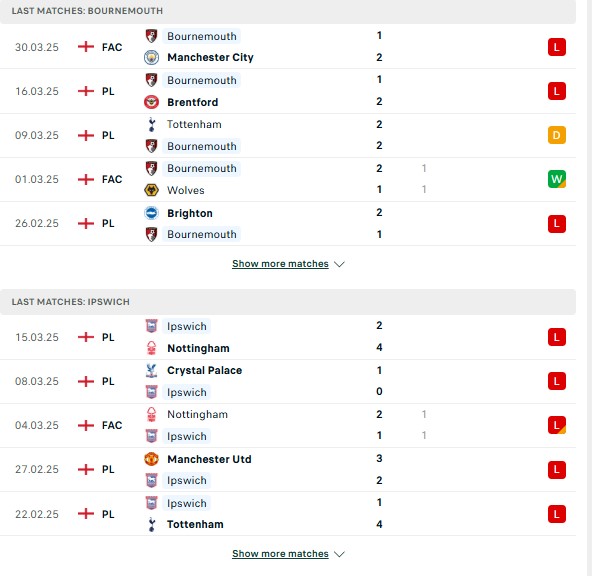Click the Manchester Utd crest icon
The height and width of the screenshot is (576, 592).
pos(151,459)
